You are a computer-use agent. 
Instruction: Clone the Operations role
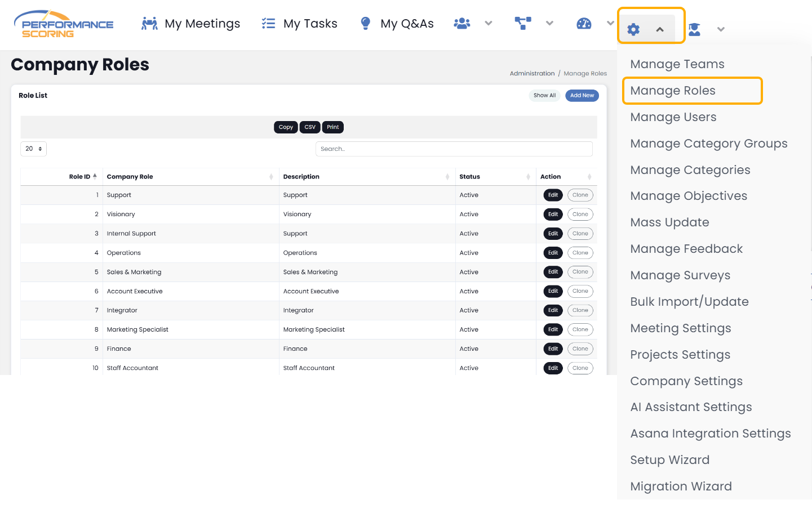pyautogui.click(x=580, y=253)
